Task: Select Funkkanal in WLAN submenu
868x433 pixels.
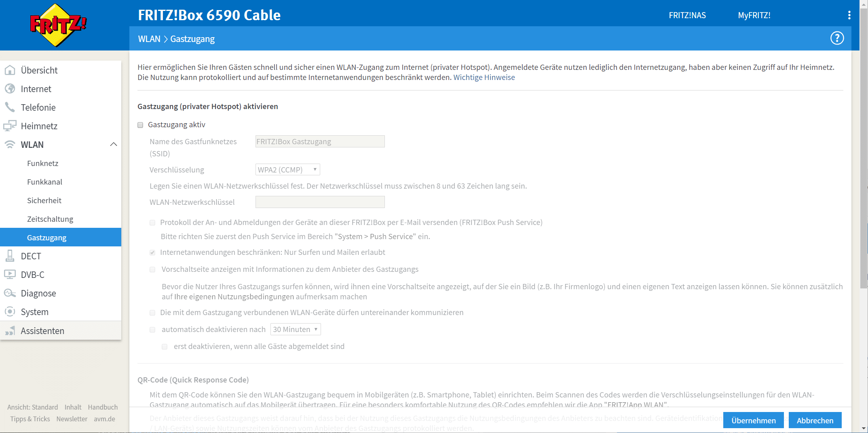Action: click(x=44, y=182)
